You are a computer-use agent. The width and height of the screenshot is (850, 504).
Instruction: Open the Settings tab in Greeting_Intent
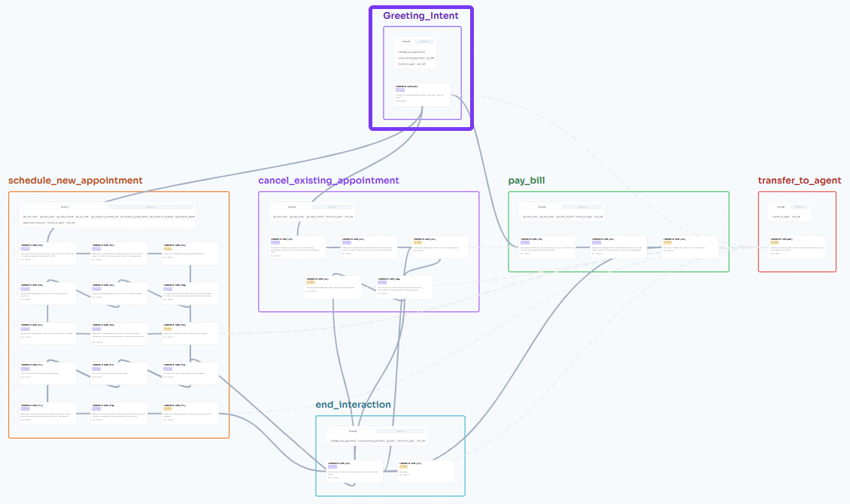click(426, 41)
